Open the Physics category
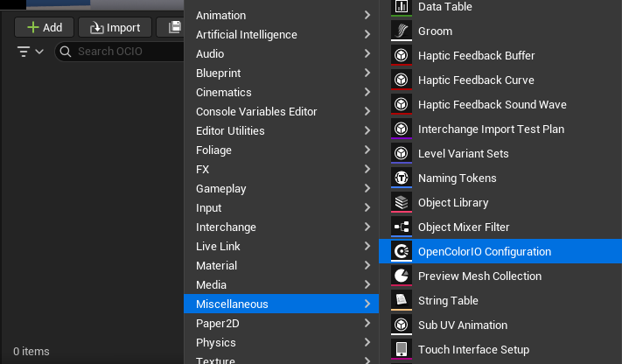622x364 pixels. click(x=281, y=343)
